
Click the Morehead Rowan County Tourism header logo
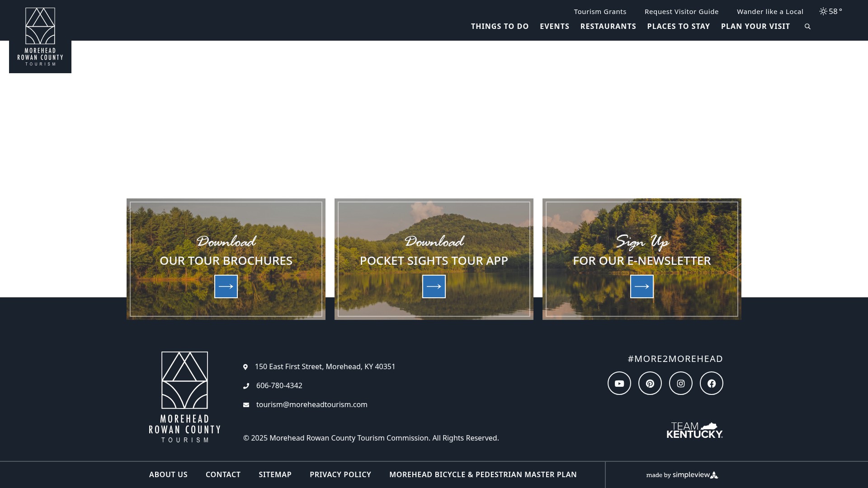pos(40,37)
